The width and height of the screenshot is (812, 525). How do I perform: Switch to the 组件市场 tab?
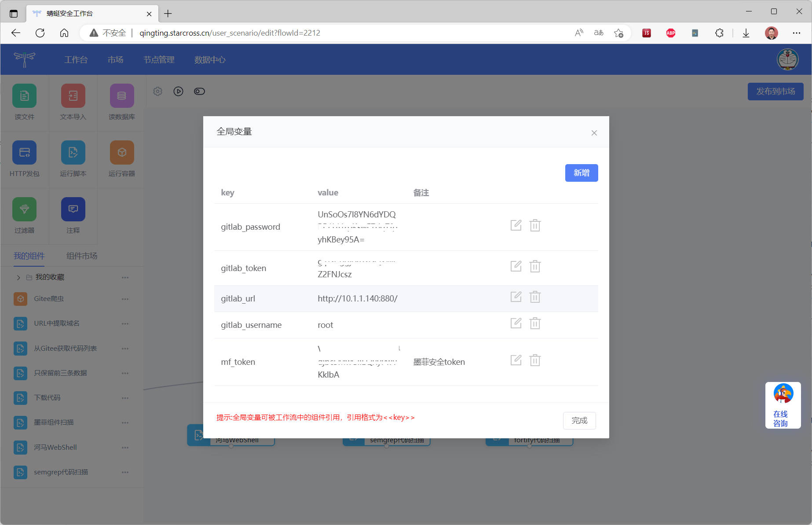(x=81, y=256)
